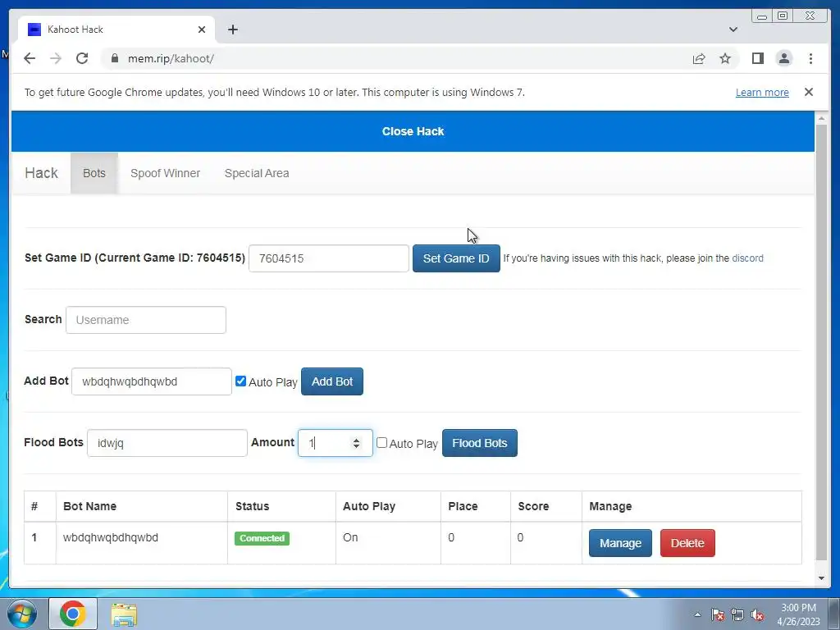This screenshot has width=840, height=630.
Task: Close the Kahoot Hack tab
Action: 202,30
